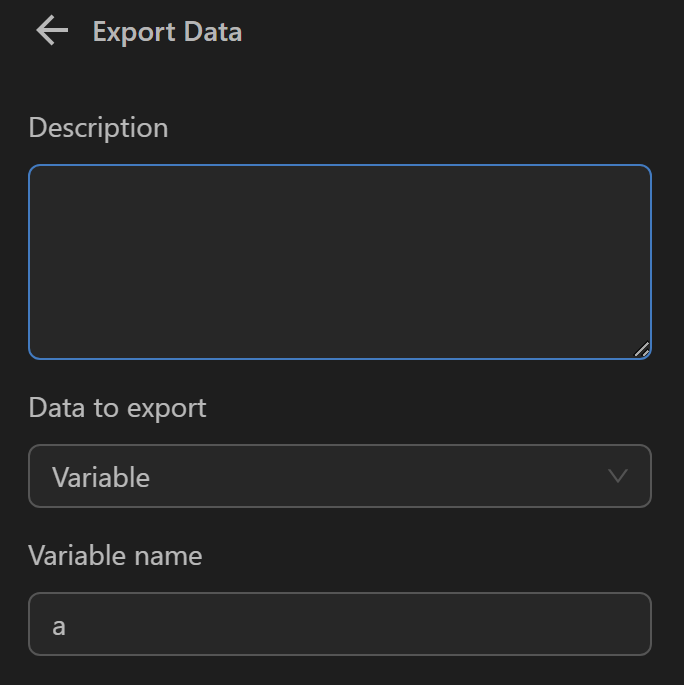The height and width of the screenshot is (685, 684).
Task: Expand options using the dropdown down-arrow
Action: (x=618, y=476)
